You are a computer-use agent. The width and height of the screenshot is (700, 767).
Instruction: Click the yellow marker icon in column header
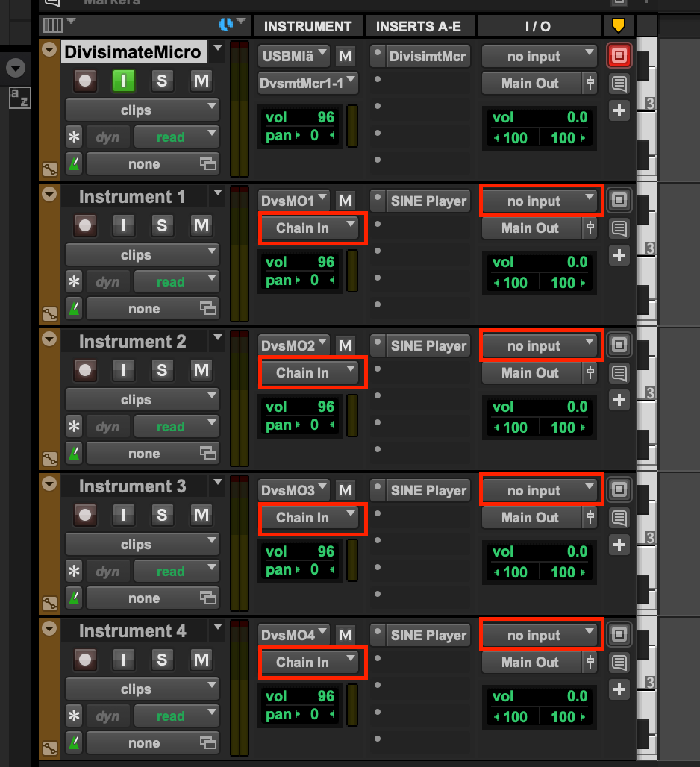click(x=618, y=26)
